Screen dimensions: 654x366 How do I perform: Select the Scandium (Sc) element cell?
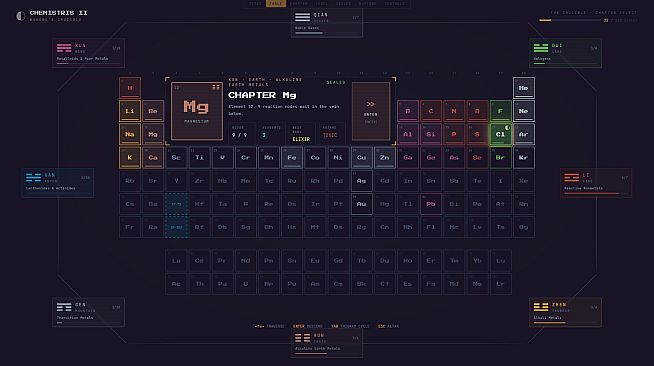pos(176,158)
